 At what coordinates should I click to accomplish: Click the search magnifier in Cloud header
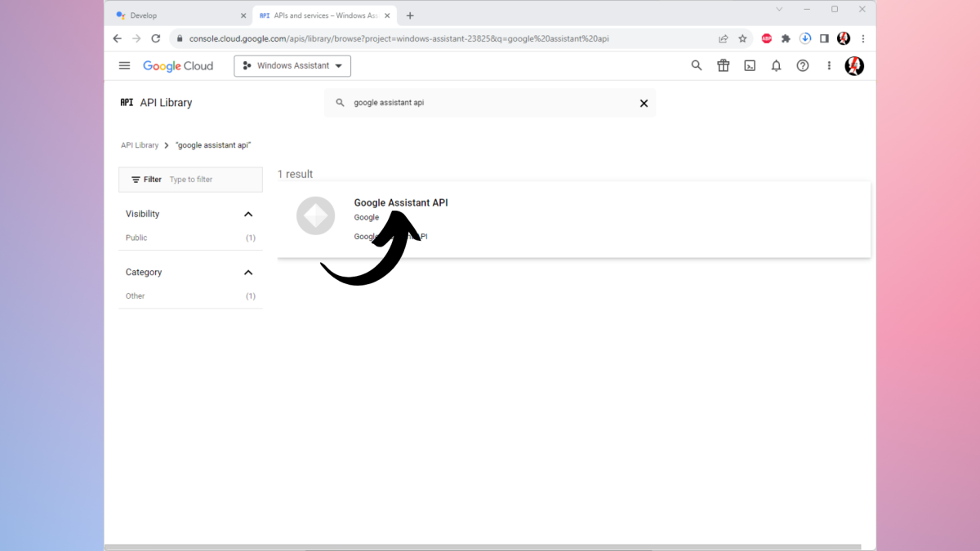(697, 66)
